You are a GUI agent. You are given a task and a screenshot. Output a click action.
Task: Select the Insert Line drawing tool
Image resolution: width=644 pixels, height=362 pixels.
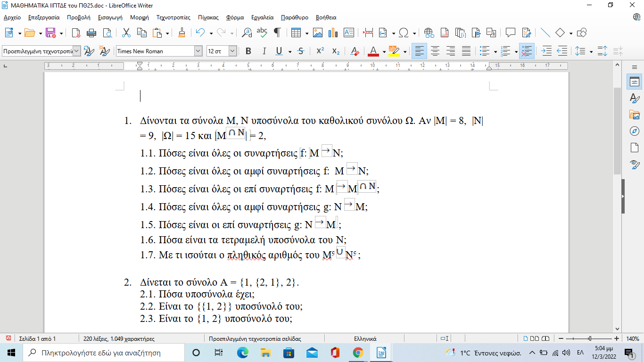click(x=545, y=33)
